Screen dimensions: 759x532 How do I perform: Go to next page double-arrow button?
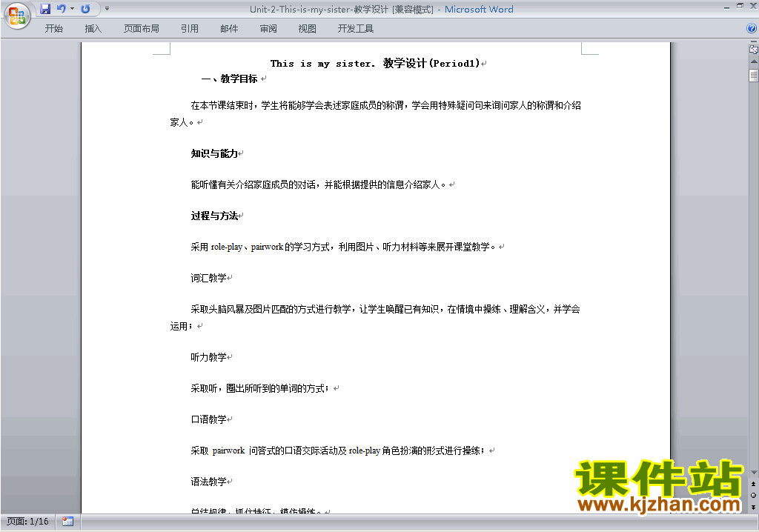tap(753, 507)
